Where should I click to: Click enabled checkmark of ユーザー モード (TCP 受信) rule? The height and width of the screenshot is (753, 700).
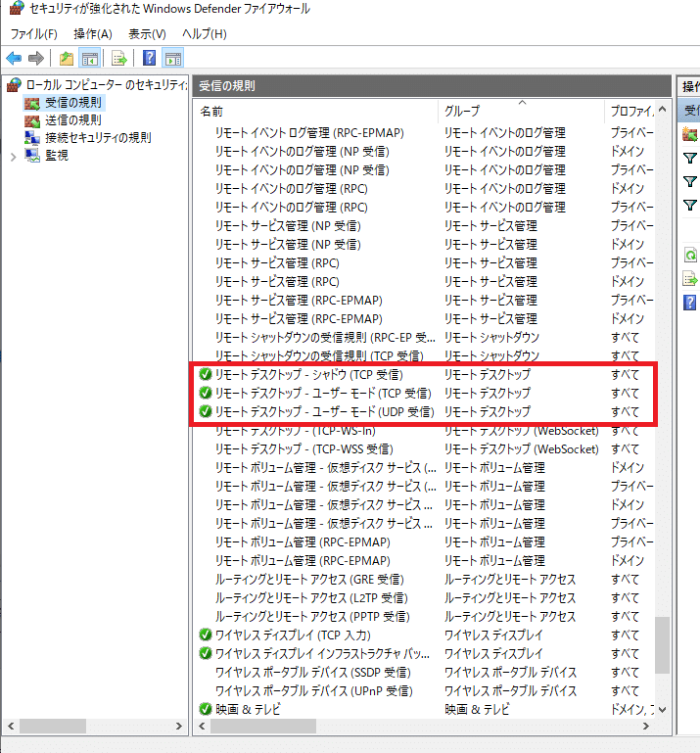(206, 393)
